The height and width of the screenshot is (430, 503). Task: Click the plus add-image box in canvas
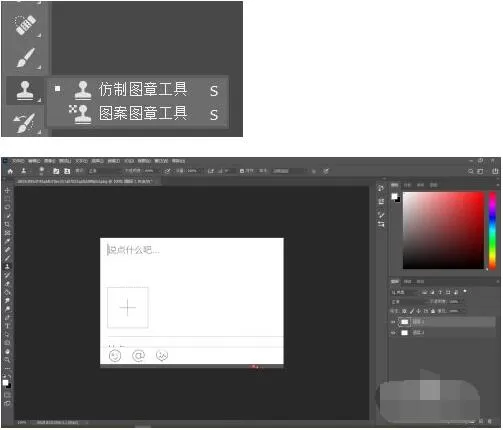coord(128,307)
